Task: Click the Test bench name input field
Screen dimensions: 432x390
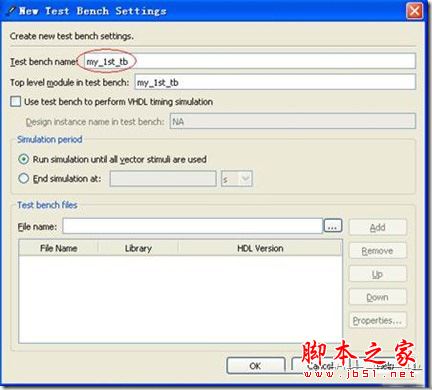Action: [249, 61]
